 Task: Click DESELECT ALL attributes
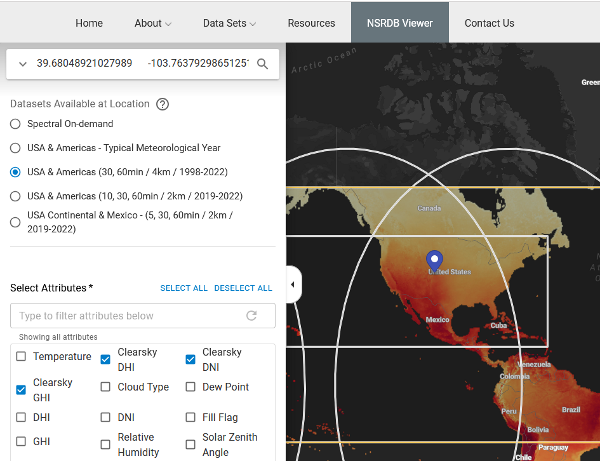point(243,288)
